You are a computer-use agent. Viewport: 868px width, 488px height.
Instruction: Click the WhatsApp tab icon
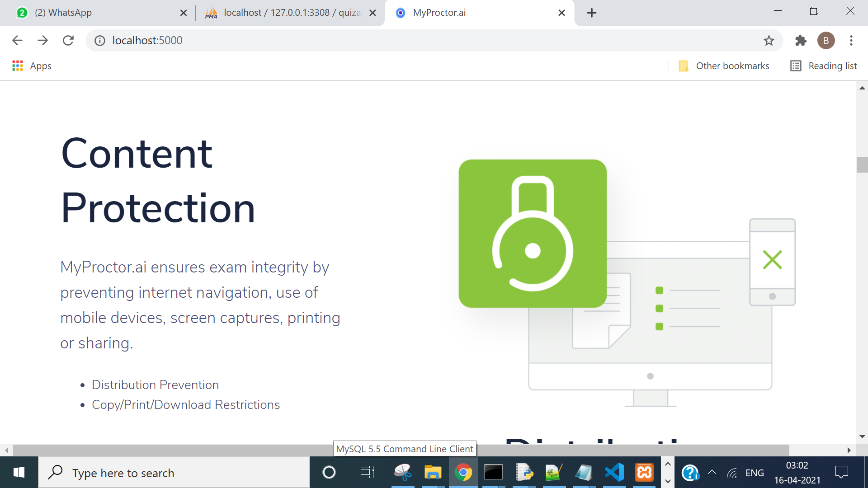(x=21, y=12)
